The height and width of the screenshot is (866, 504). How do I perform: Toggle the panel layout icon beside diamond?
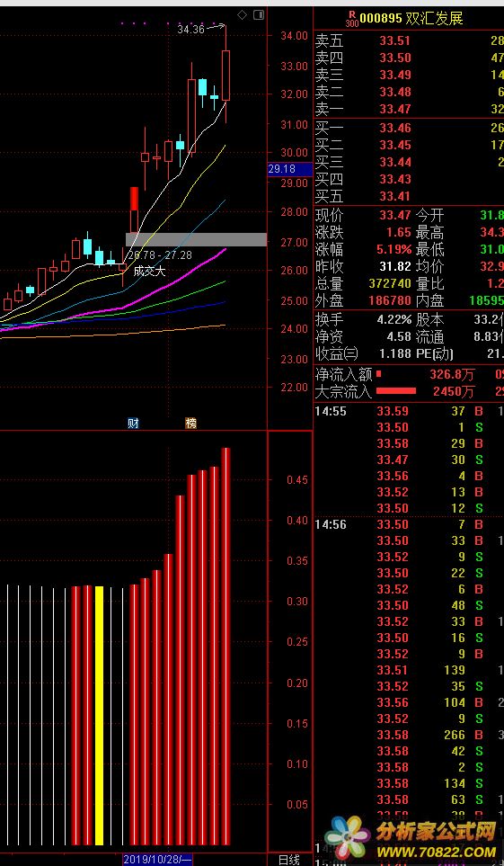point(259,15)
